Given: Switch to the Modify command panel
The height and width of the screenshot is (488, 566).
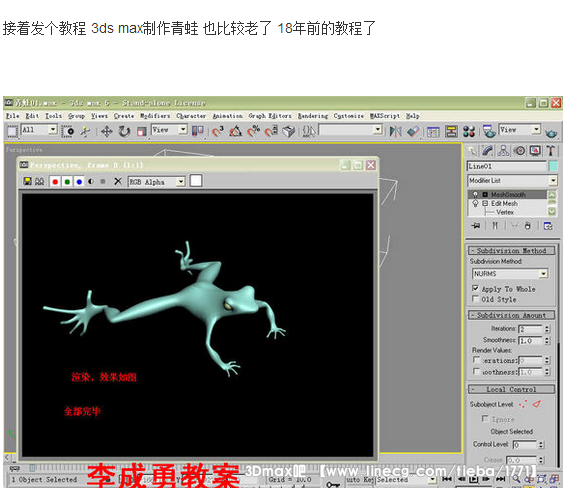Looking at the screenshot, I should coord(488,151).
